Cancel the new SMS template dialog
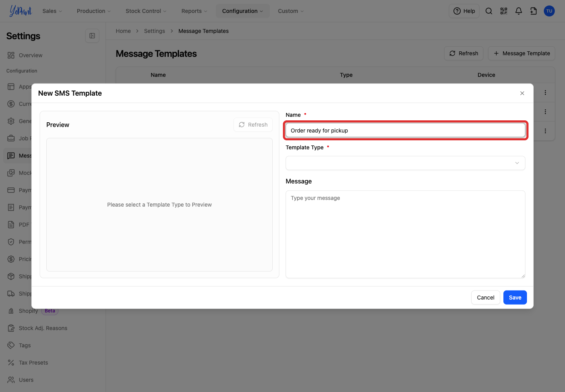Viewport: 565px width, 392px height. click(x=486, y=298)
